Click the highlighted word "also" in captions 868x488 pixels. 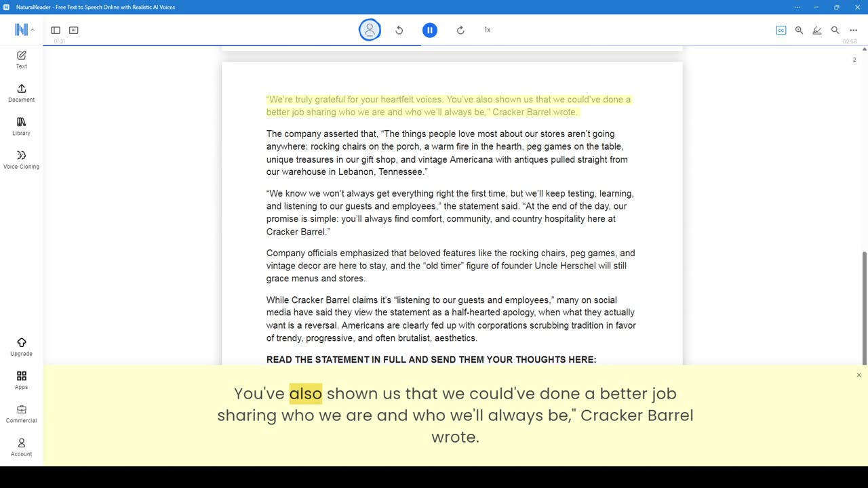coord(305,393)
